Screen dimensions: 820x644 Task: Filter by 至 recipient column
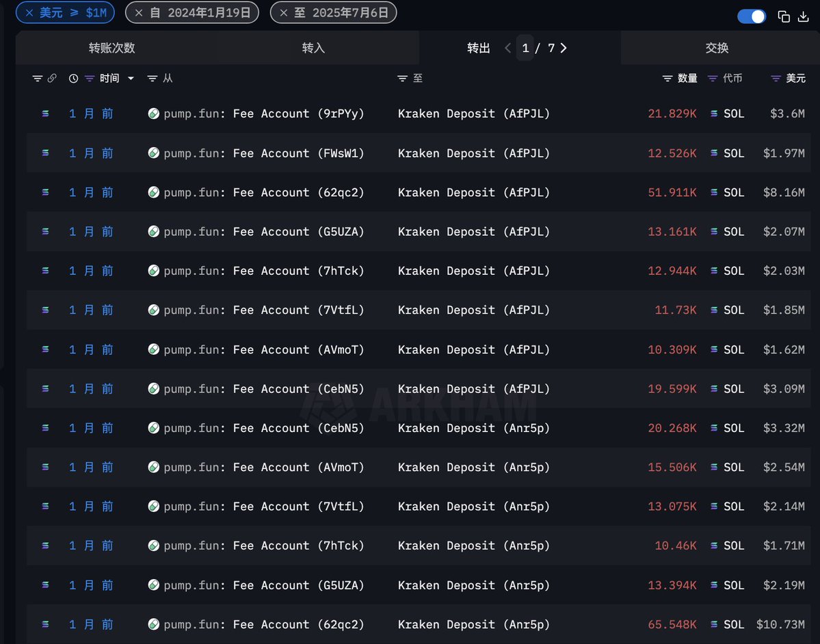pos(402,79)
